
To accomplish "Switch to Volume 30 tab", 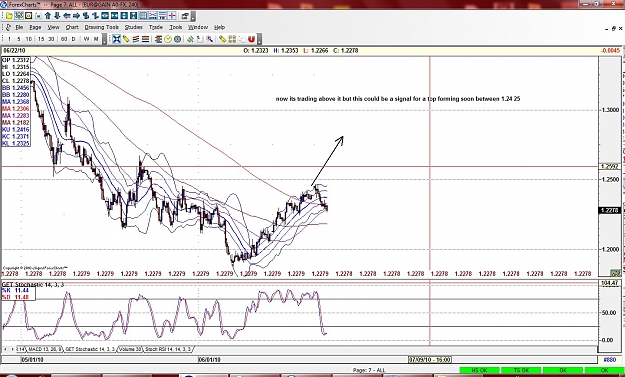I will pyautogui.click(x=130, y=349).
